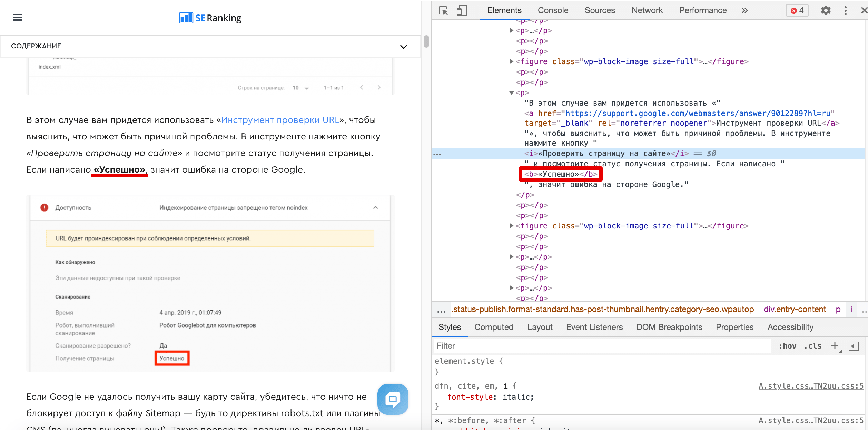This screenshot has height=430, width=868.
Task: Open actions for selected DOM node
Action: 437,154
